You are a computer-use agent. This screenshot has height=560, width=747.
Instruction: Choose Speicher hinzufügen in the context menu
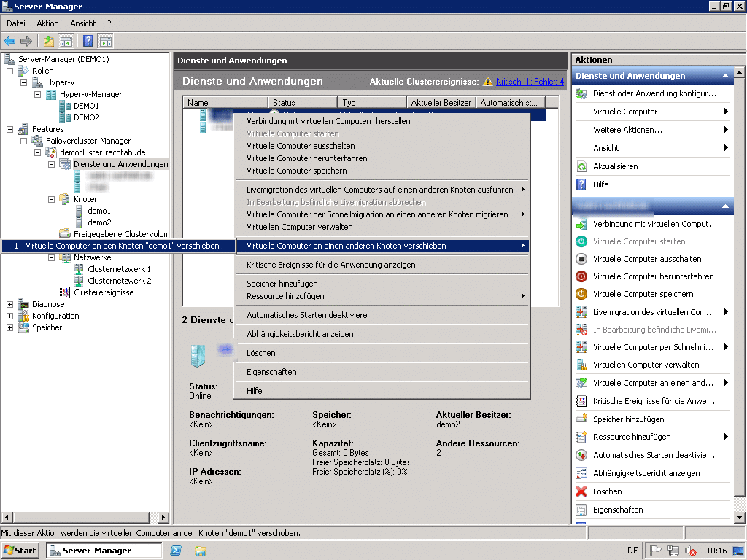pyautogui.click(x=382, y=284)
